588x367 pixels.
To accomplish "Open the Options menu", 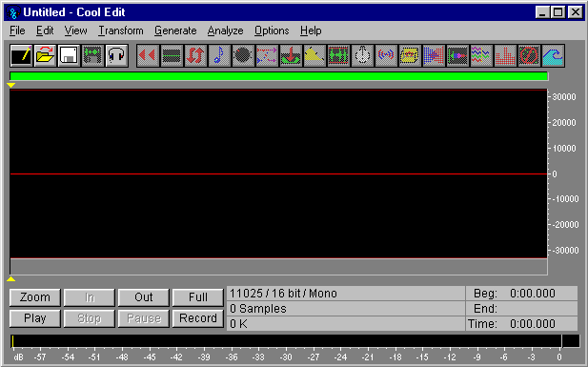I will 272,31.
